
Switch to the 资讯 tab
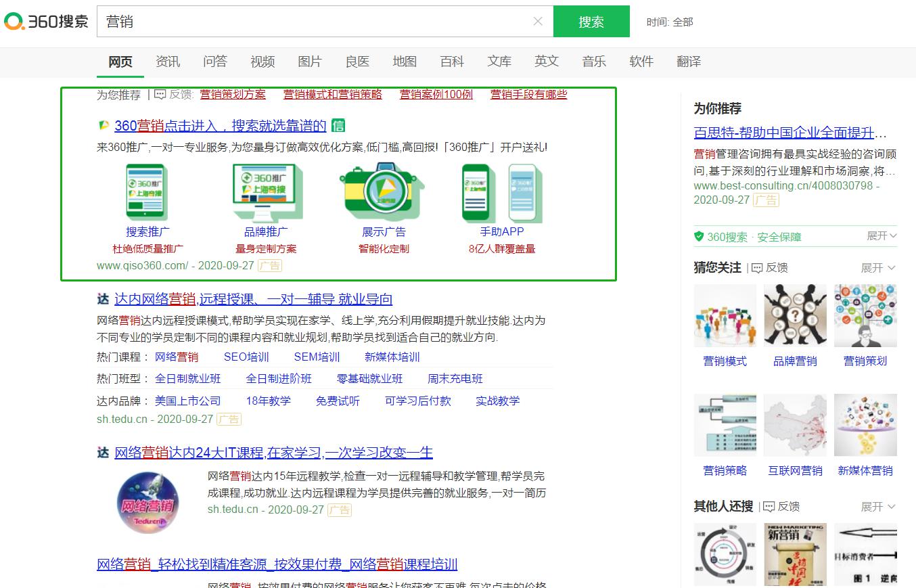coord(168,62)
